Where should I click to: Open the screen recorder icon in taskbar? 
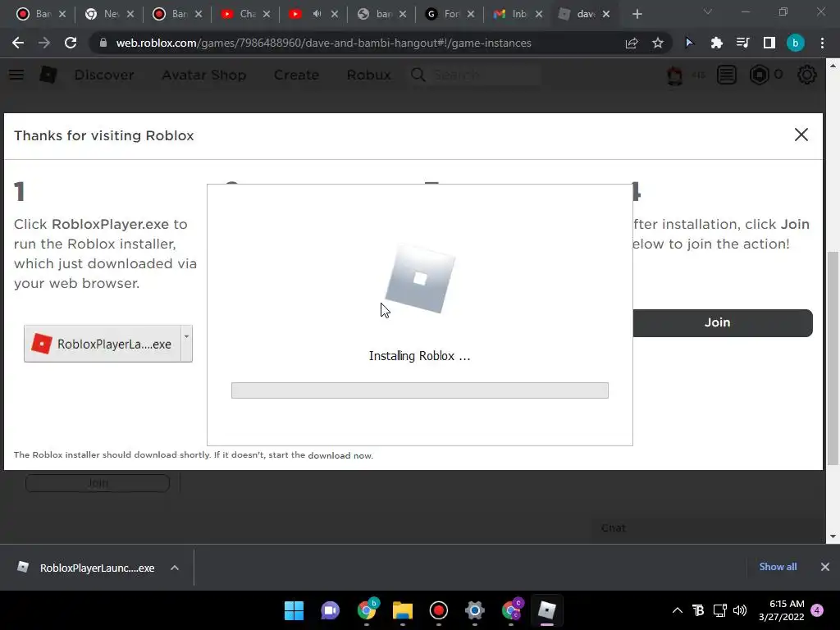point(438,610)
